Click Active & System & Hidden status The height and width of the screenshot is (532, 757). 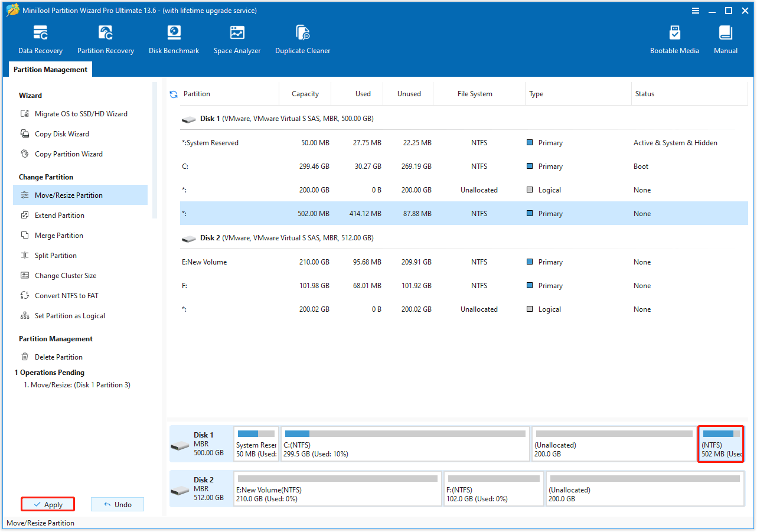click(676, 143)
